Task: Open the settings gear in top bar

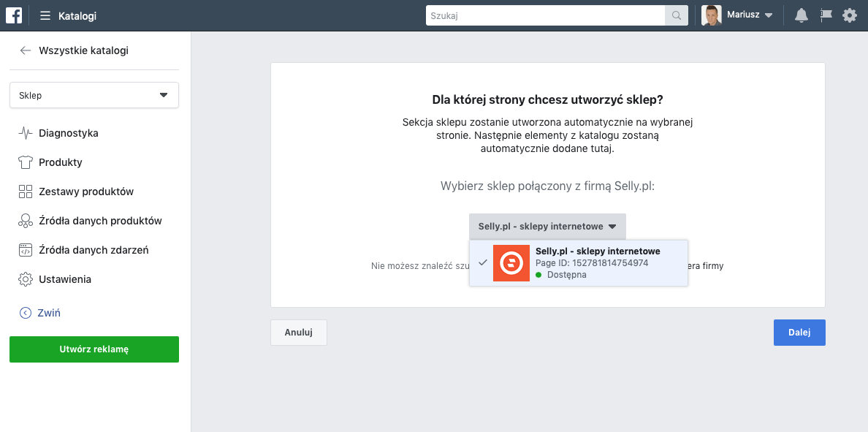Action: (849, 15)
